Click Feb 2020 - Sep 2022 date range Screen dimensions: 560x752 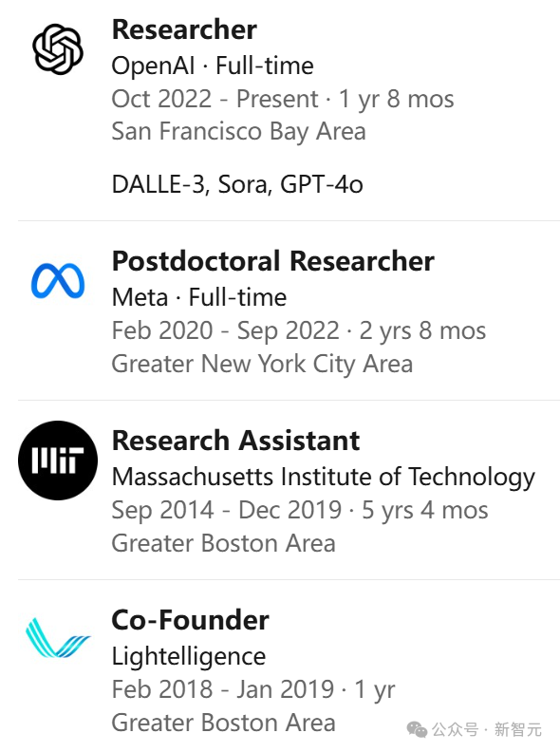pos(225,331)
